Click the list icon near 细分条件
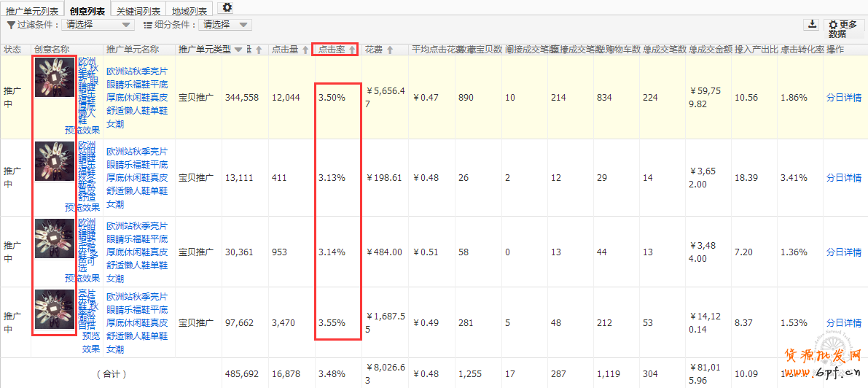 pyautogui.click(x=148, y=25)
